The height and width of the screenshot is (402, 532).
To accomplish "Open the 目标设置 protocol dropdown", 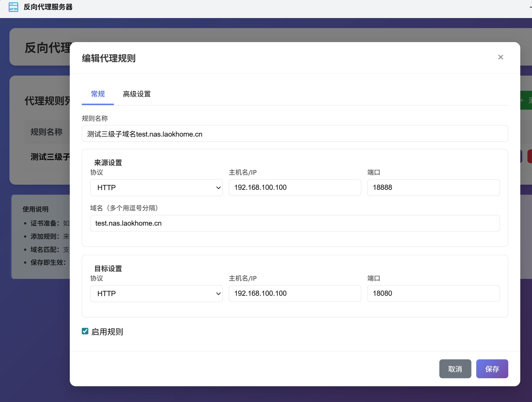I will (156, 293).
